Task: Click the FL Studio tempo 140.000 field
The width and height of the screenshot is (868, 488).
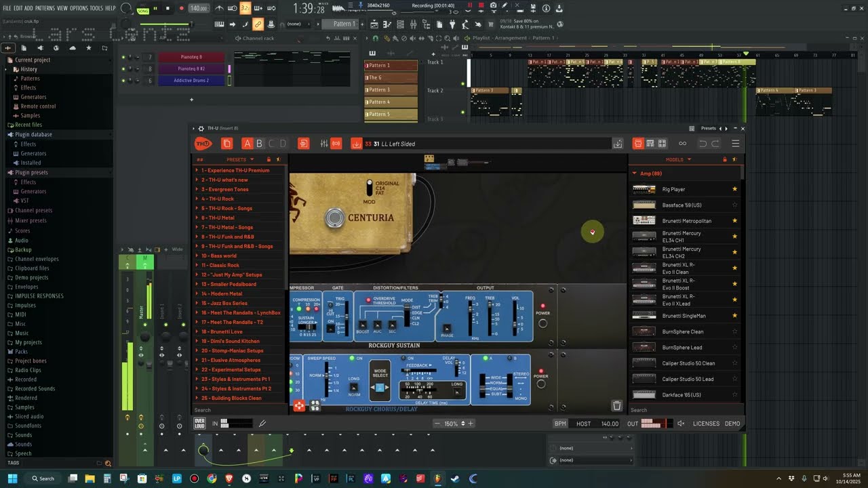Action: (x=199, y=8)
